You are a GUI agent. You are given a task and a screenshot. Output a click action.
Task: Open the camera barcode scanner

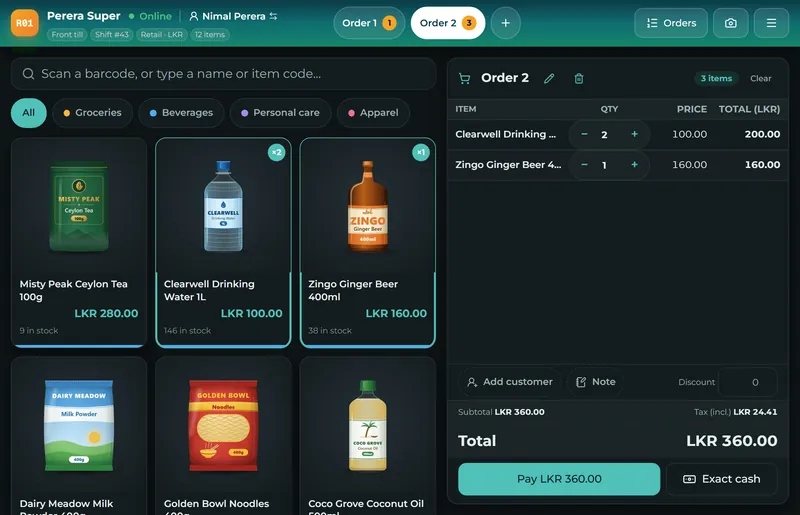tap(731, 23)
